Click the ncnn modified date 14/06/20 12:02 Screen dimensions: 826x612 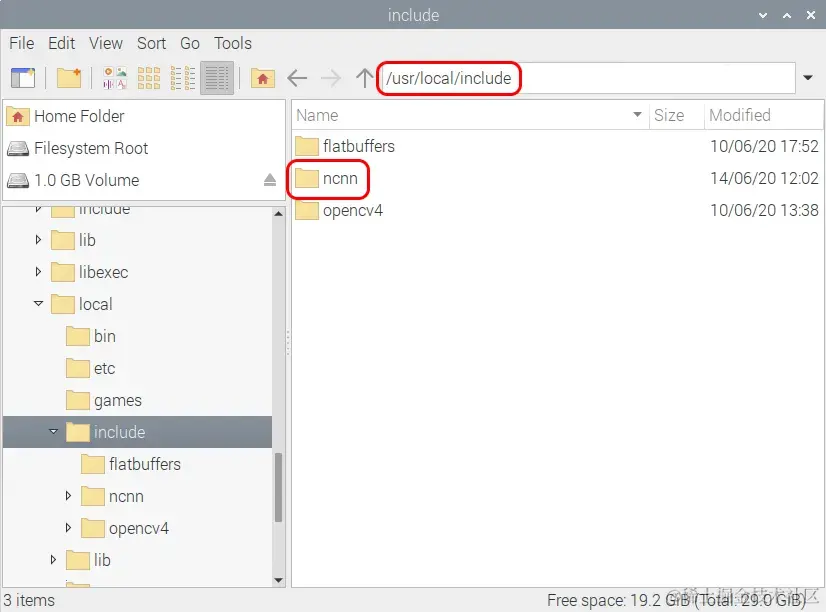764,179
